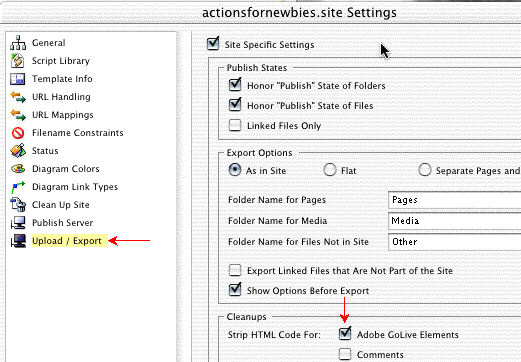521x362 pixels.
Task: Toggle Show Options Before Export
Action: click(235, 290)
